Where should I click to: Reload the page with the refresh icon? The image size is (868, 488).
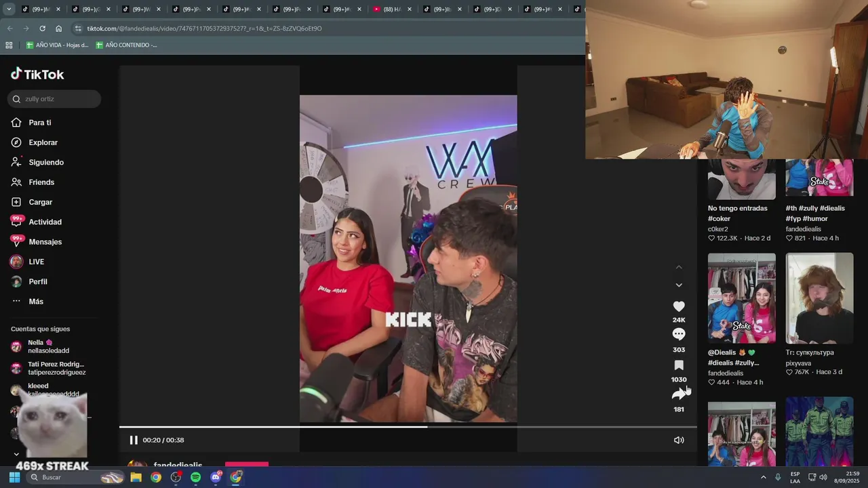click(x=42, y=28)
